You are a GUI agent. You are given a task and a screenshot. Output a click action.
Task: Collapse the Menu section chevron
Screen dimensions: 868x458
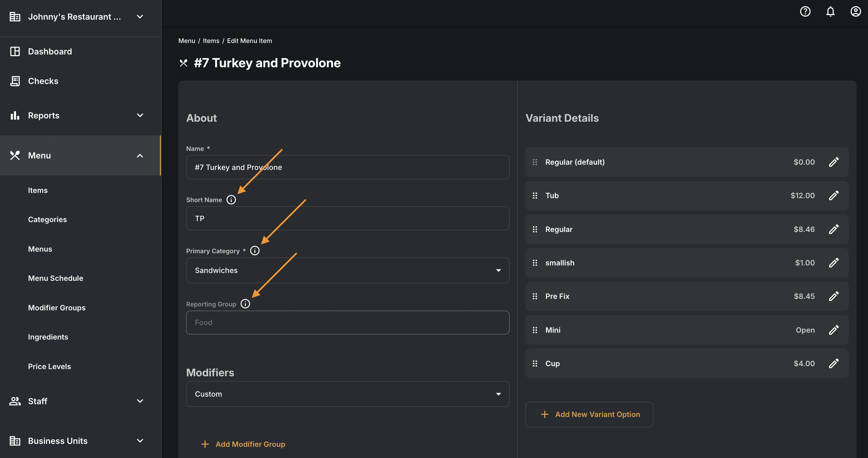click(140, 156)
